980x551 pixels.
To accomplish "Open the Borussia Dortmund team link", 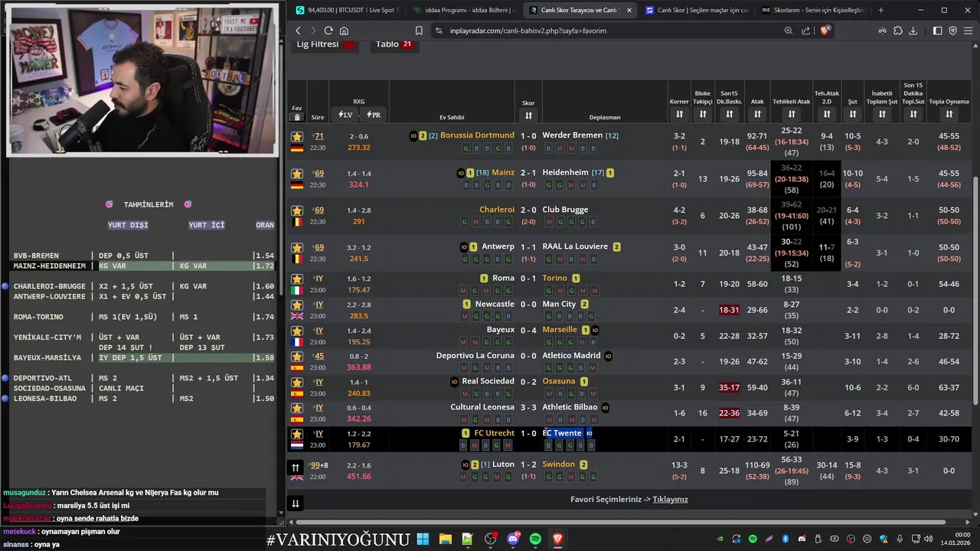I will (x=477, y=135).
